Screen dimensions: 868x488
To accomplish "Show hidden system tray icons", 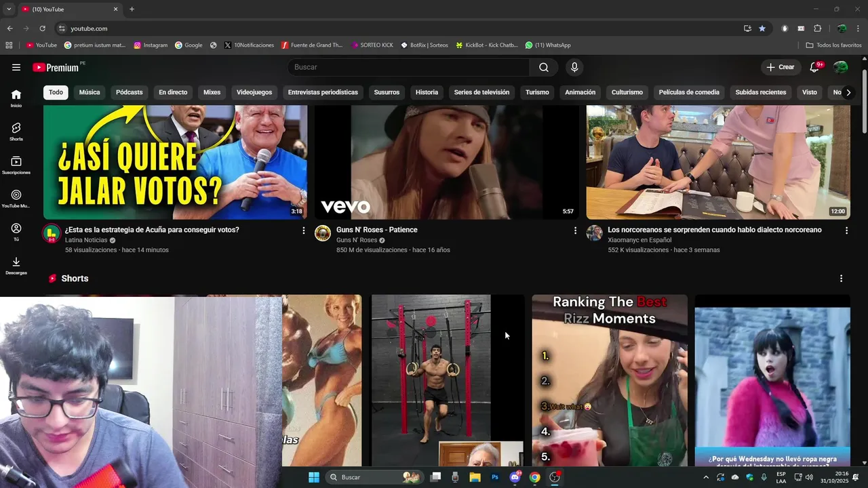I will pos(706,477).
